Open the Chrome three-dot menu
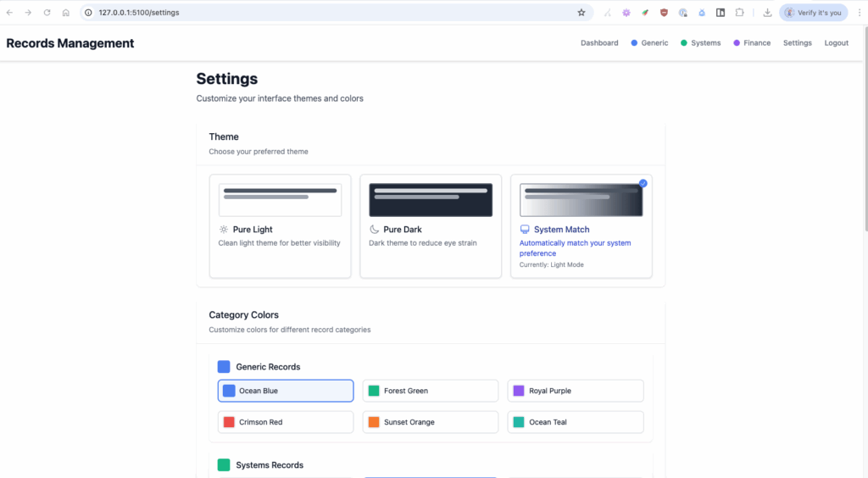868x478 pixels. pos(858,13)
